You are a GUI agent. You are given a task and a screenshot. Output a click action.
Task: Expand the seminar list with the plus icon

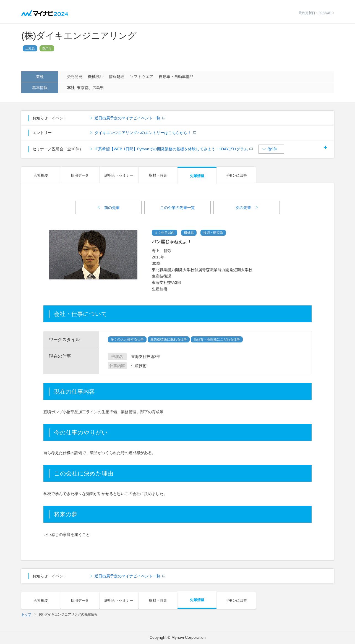click(325, 148)
